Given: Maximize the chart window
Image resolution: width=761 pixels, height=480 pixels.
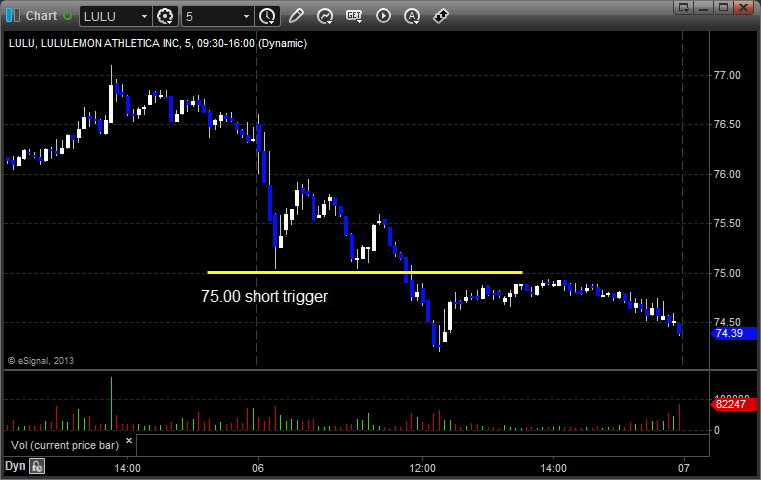Looking at the screenshot, I should (723, 7).
